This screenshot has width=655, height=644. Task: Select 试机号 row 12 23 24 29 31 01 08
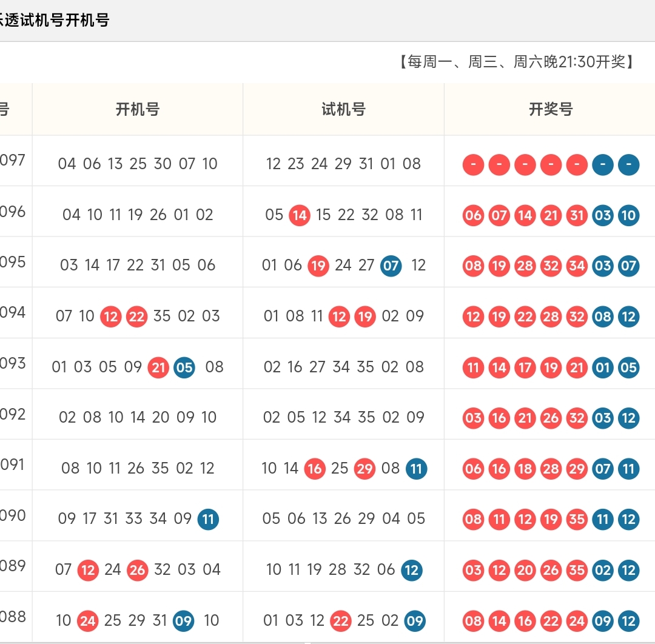(343, 164)
